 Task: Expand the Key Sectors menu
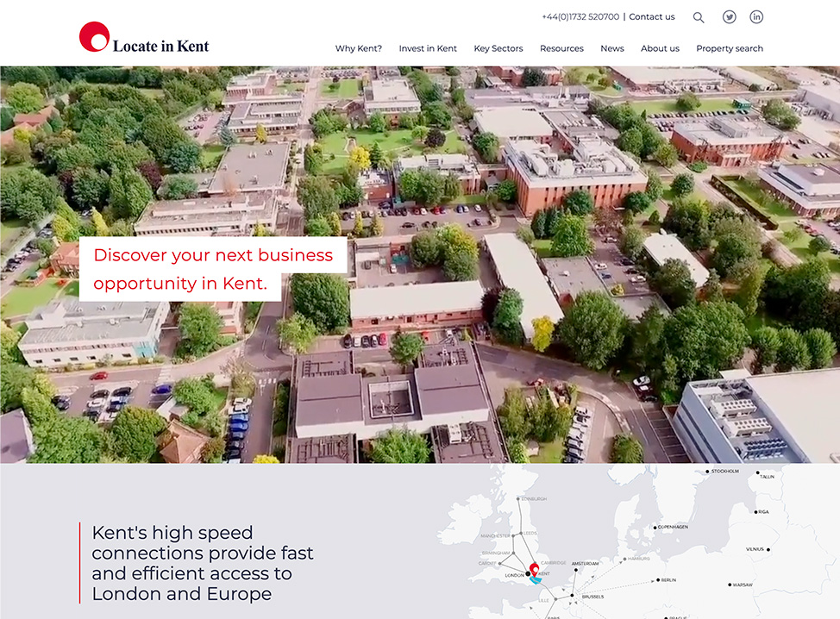498,49
